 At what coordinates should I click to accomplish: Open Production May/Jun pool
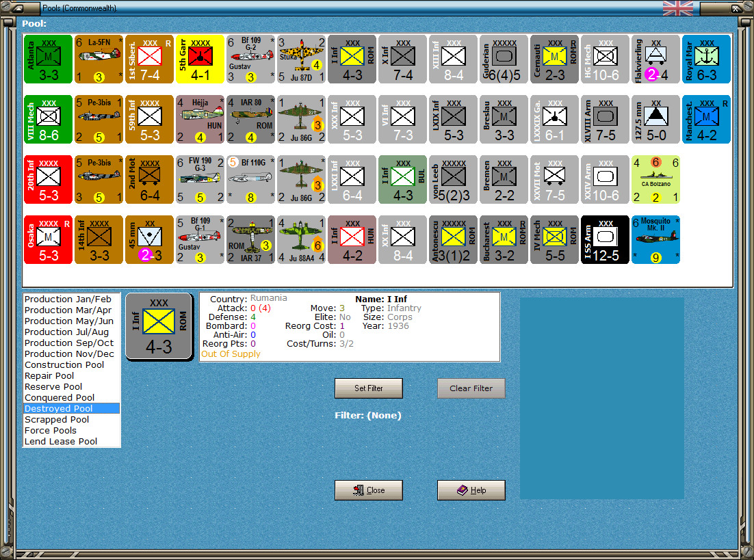[x=71, y=321]
